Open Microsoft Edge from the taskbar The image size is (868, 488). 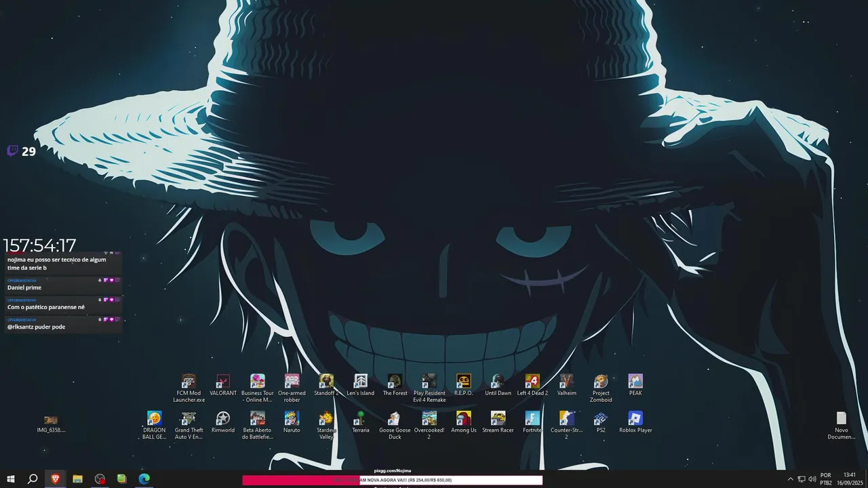click(144, 479)
